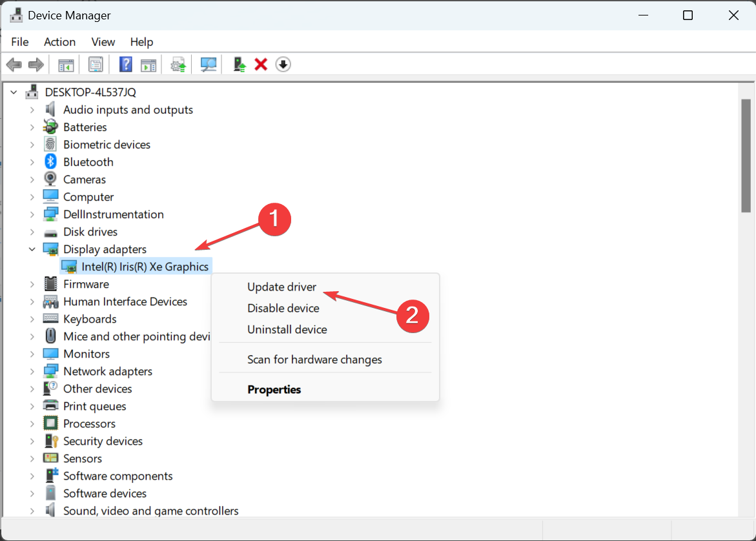The image size is (756, 541).
Task: Collapse the DESKTOP-4L537JQ root node
Action: [14, 92]
